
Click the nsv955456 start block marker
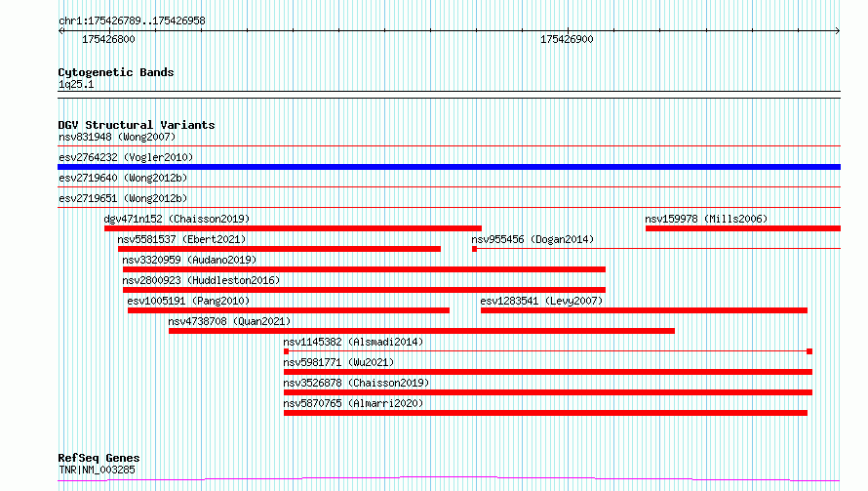point(474,249)
